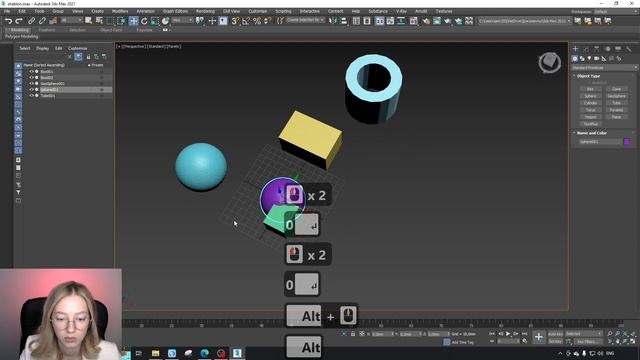Viewport: 640px width, 360px height.
Task: Click the Sphere primitive button
Action: point(590,96)
